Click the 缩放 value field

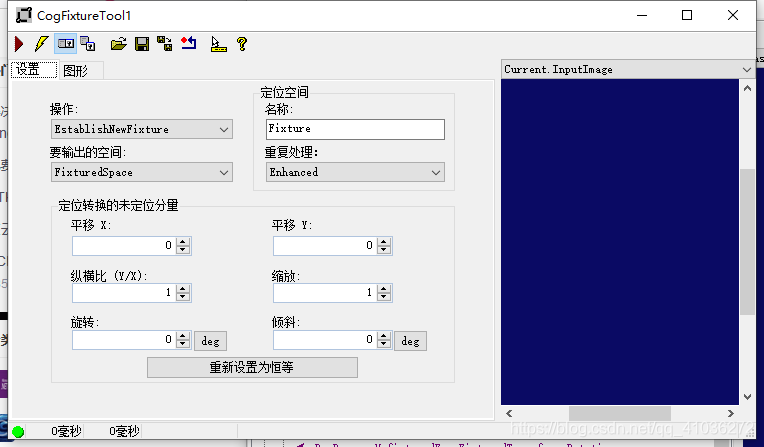[x=325, y=292]
